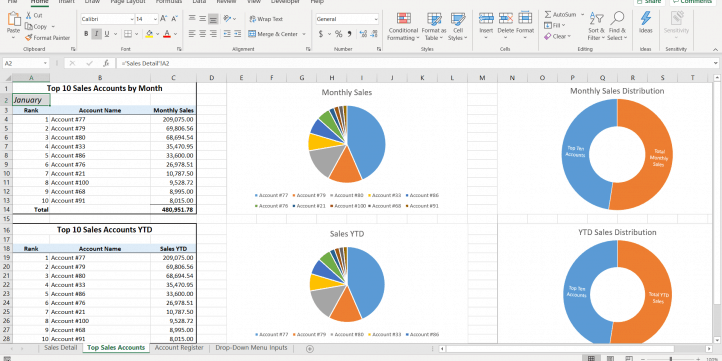Switch to the Sales Detail sheet tab
Viewport: 722px width, 361px height.
pyautogui.click(x=60, y=348)
